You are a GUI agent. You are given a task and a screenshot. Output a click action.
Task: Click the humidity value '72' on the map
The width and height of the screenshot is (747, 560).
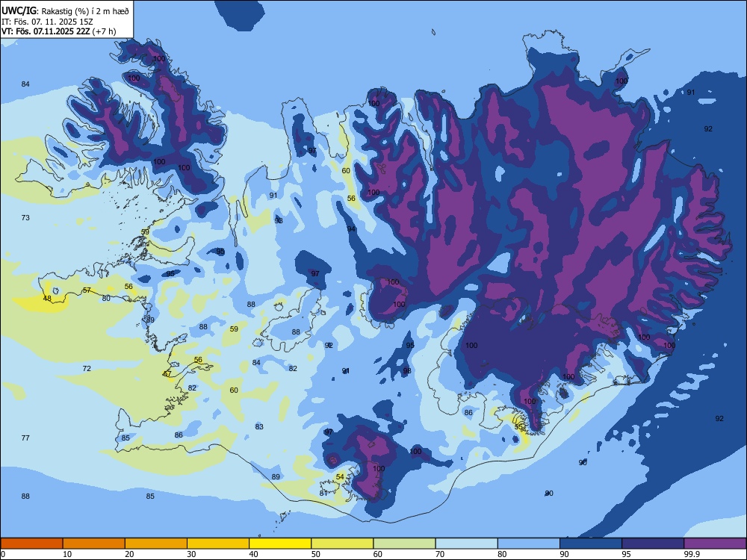(86, 369)
